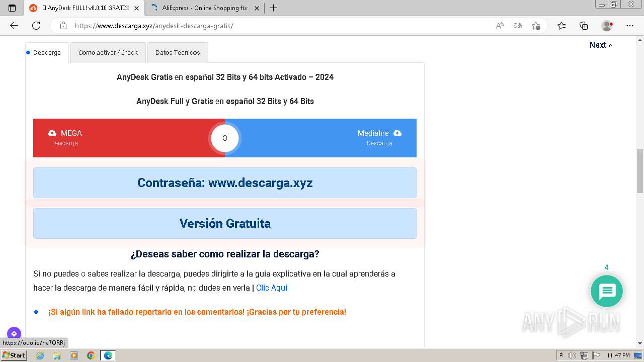The height and width of the screenshot is (362, 644).
Task: Add page to favorites star icon
Action: point(536,26)
